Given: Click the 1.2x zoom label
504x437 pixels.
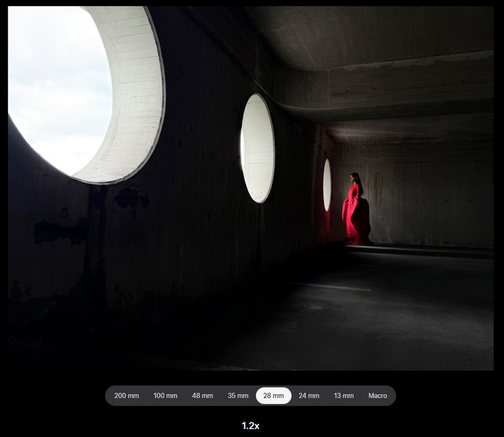Looking at the screenshot, I should click(250, 426).
